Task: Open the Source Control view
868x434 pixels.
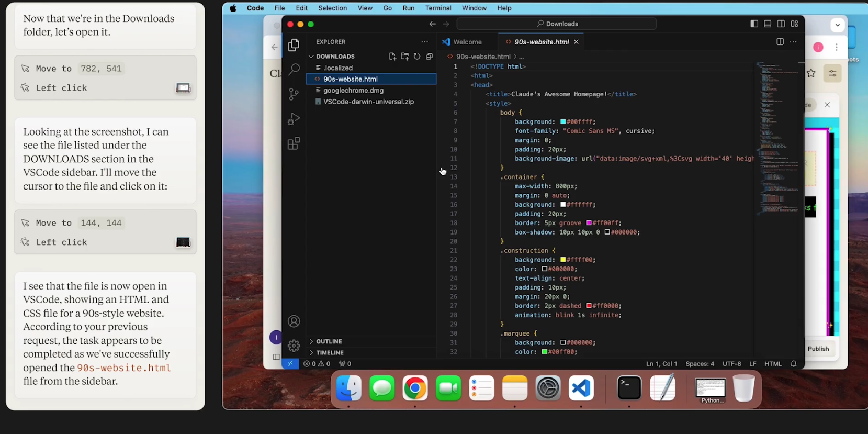Action: click(x=294, y=94)
